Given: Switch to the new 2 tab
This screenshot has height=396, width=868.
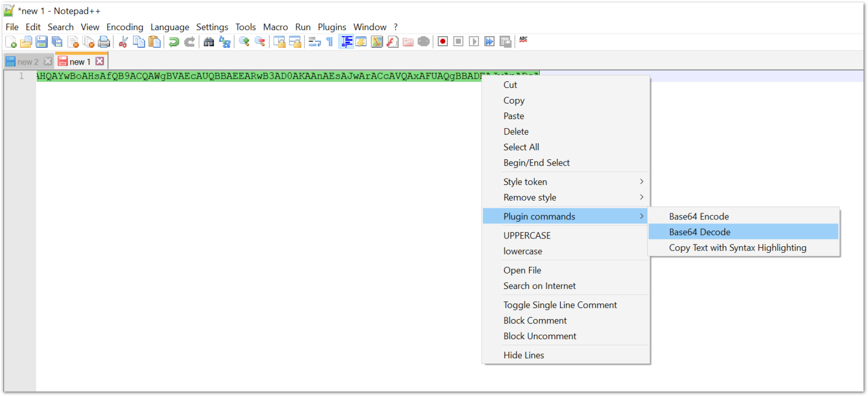Looking at the screenshot, I should tap(29, 61).
